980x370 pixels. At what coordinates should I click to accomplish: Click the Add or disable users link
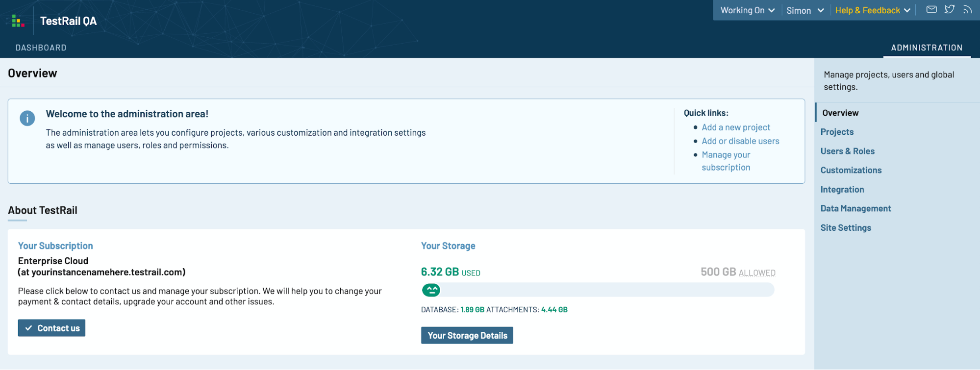(740, 141)
